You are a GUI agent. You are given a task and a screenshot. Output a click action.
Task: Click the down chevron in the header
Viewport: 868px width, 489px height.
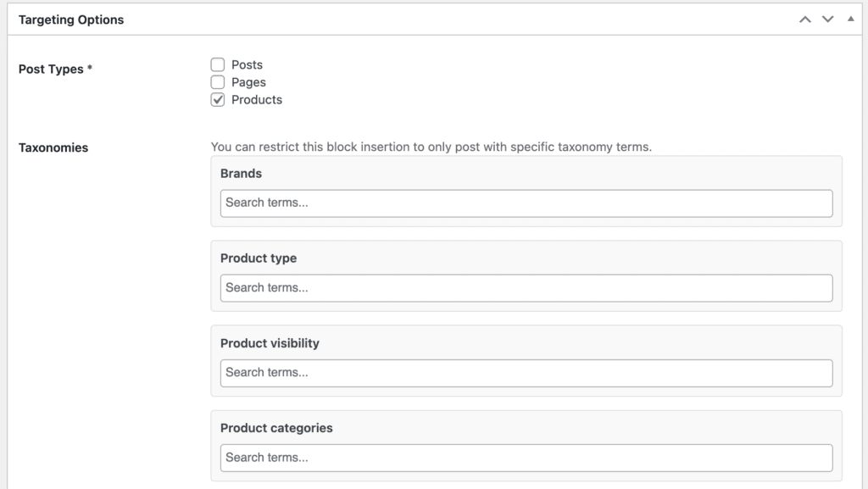(x=827, y=19)
